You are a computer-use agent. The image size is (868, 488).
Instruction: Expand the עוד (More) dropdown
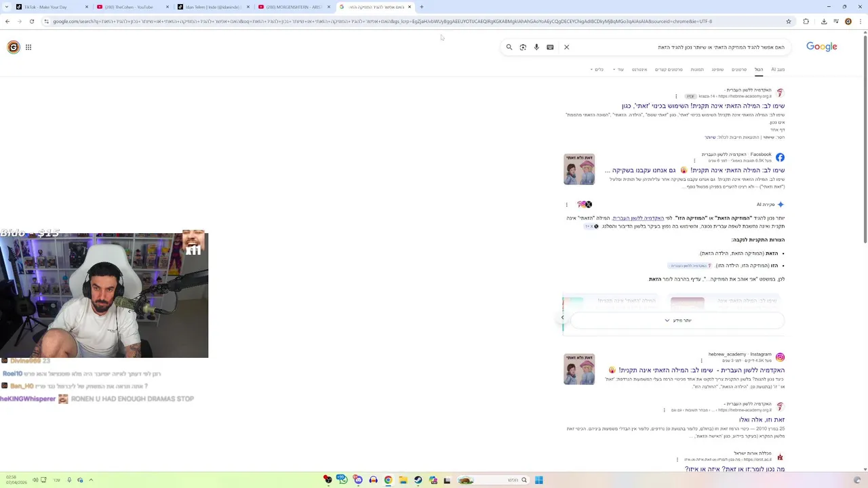click(618, 69)
